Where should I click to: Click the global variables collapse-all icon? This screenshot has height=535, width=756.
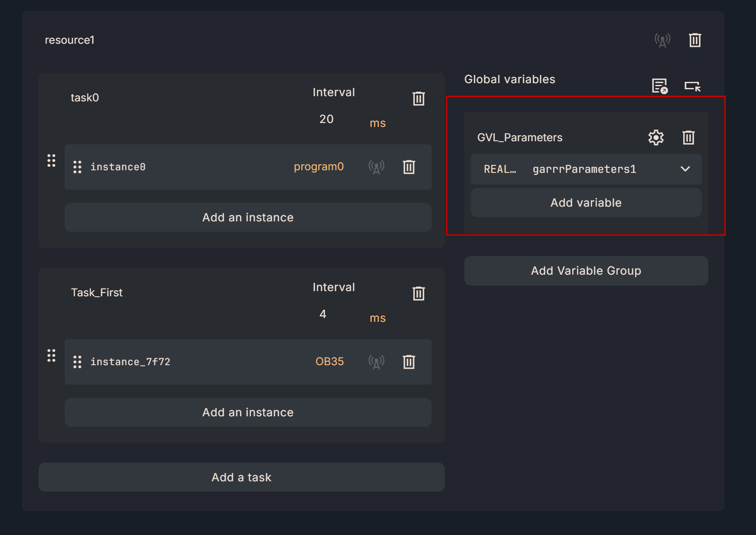tap(692, 86)
